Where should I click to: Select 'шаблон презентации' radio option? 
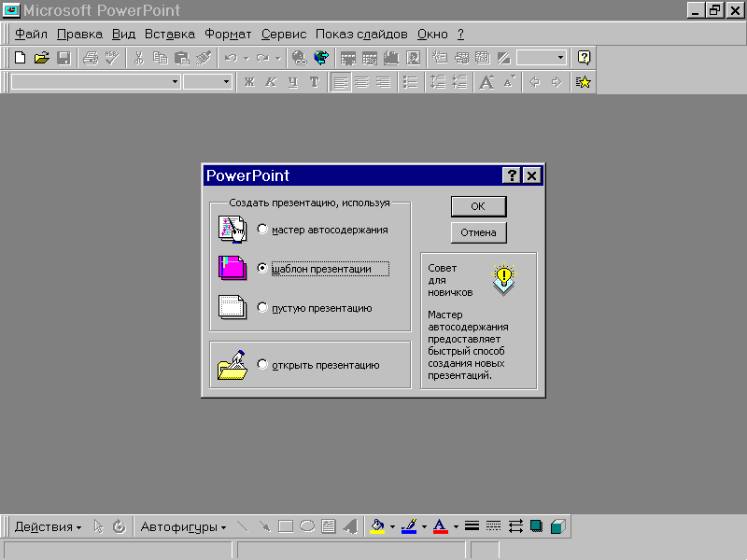(x=262, y=268)
